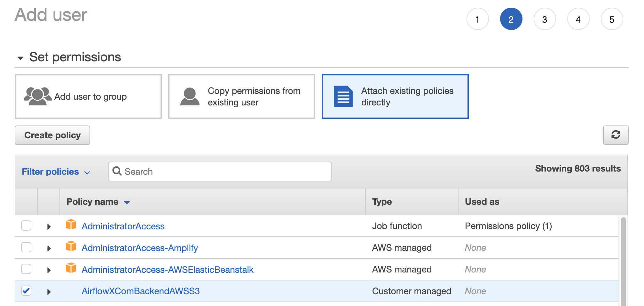644x306 pixels.
Task: Click the blue document icon for attaching policies
Action: click(343, 96)
